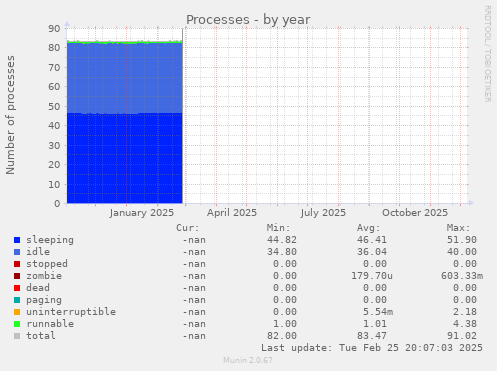Viewport: 497px width, 371px height.
Task: Click the total legend color swatch
Action: (17, 336)
